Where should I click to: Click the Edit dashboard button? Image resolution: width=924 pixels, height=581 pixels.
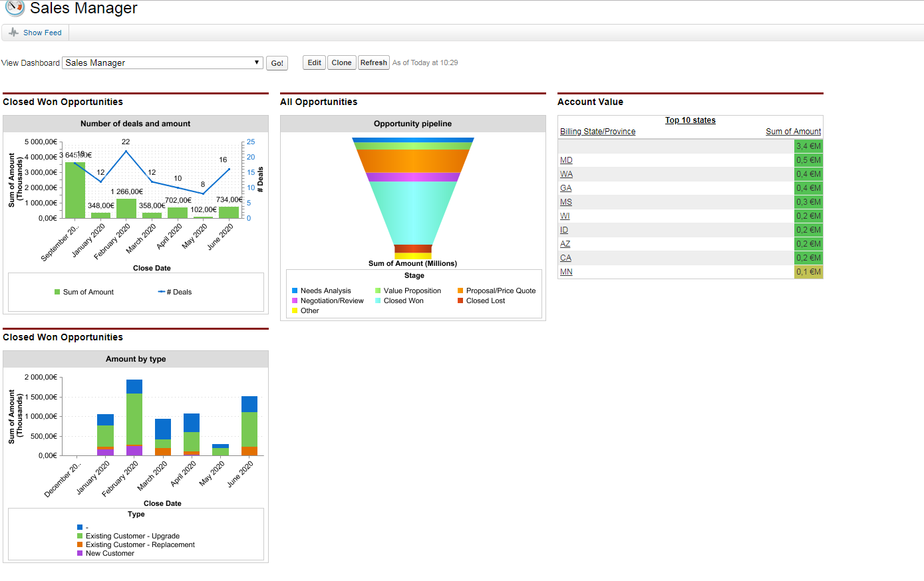(x=315, y=62)
